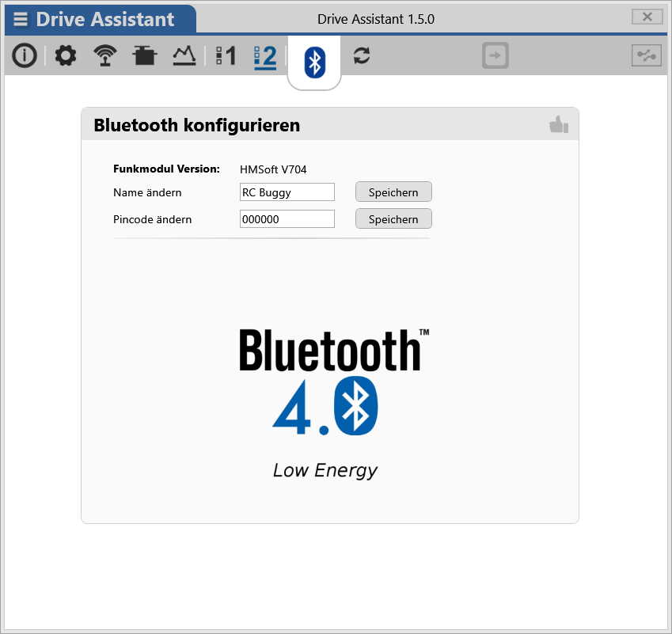Open the info tab icon
This screenshot has width=672, height=634.
coord(25,55)
